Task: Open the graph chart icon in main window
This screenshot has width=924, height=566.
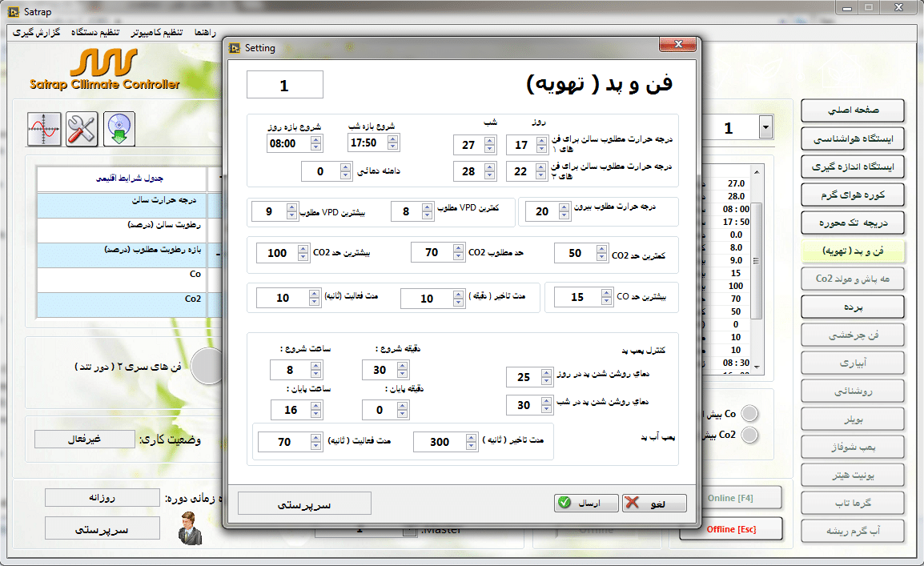Action: tap(43, 129)
